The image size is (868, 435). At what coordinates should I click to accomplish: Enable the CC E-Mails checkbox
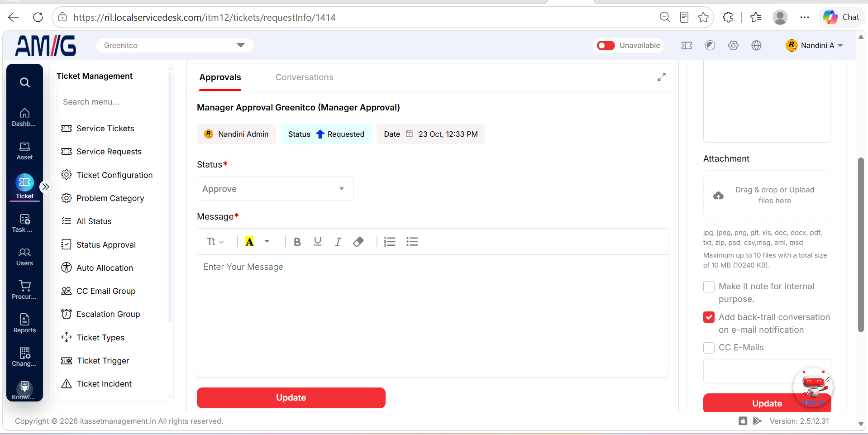pos(709,348)
